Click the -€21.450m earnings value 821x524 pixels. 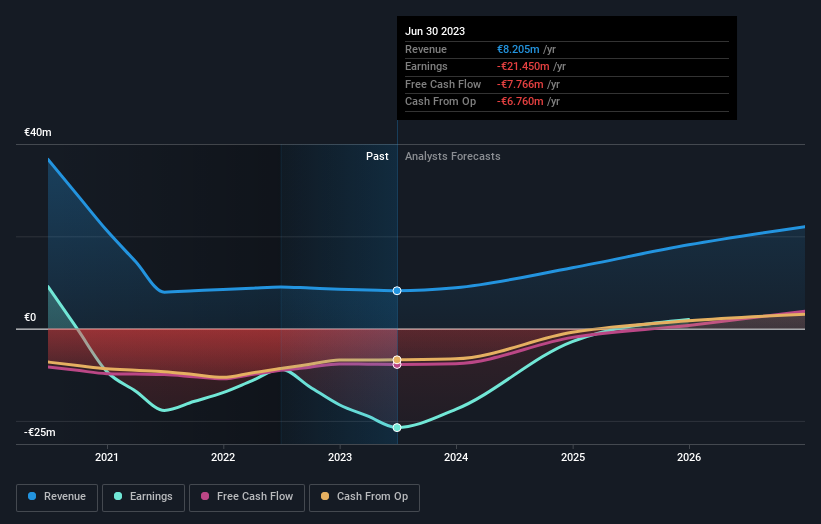(523, 66)
